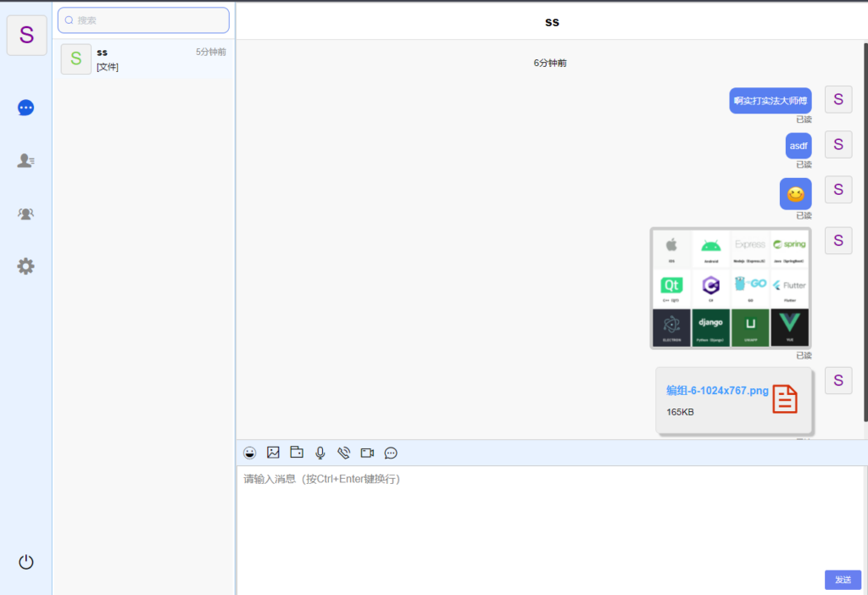The height and width of the screenshot is (595, 868).
Task: Click the chat window vertical scrollbar
Action: (865, 232)
